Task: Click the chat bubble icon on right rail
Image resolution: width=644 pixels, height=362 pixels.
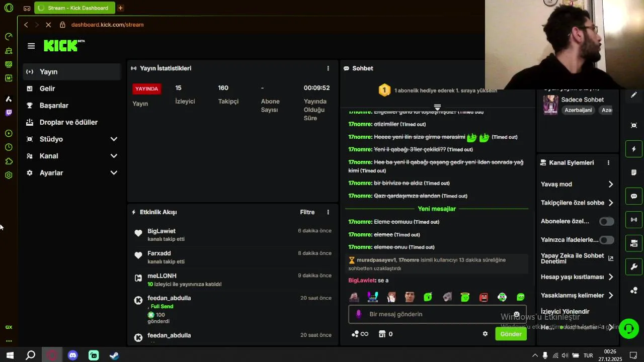Action: 634,196
